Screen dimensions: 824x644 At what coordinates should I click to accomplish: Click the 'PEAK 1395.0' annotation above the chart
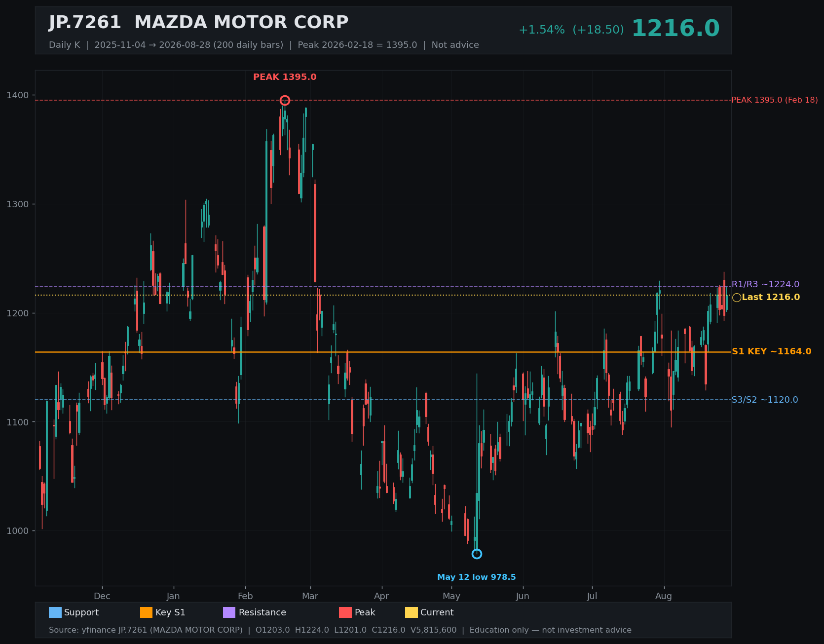coord(285,77)
